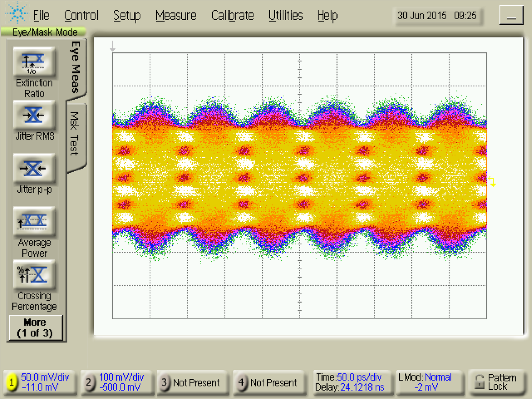Click the yellow trigger level marker arrow
The image size is (532, 399).
coord(492,182)
